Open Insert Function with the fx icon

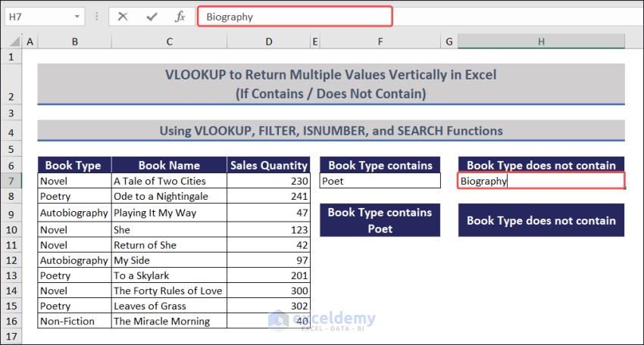[x=180, y=17]
